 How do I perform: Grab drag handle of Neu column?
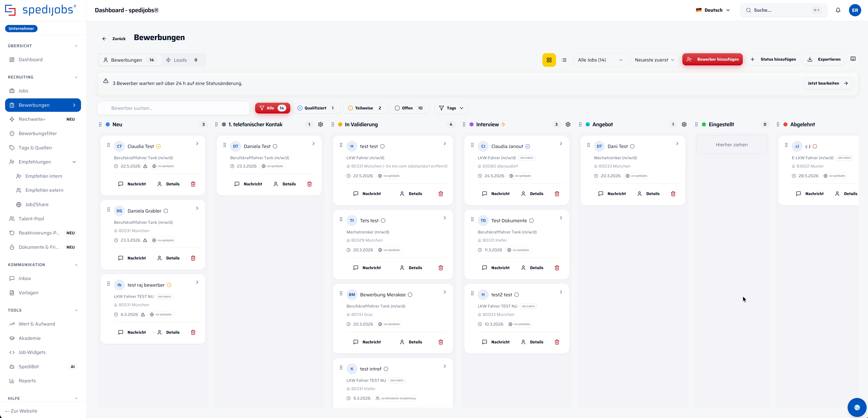[x=100, y=124]
